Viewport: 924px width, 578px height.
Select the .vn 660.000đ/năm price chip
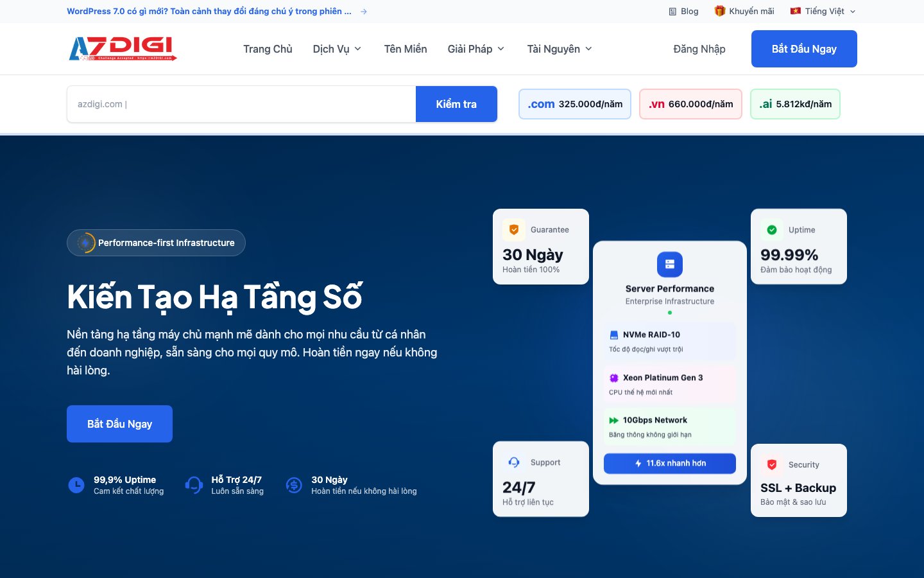690,104
